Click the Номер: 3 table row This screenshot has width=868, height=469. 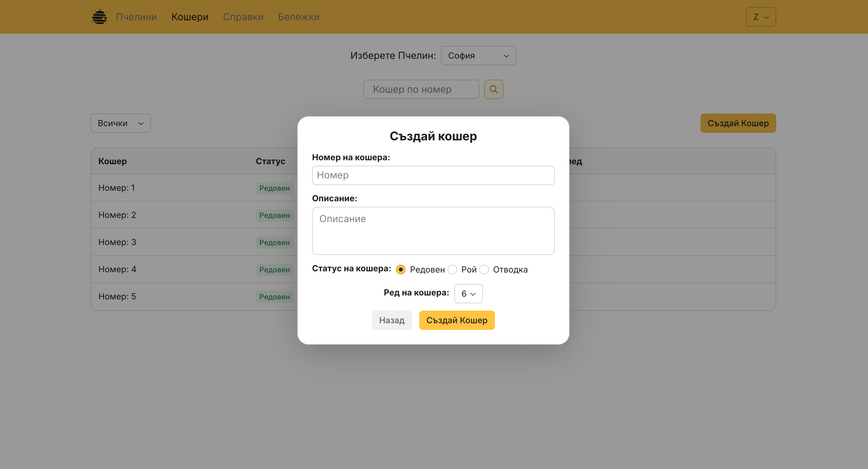433,242
